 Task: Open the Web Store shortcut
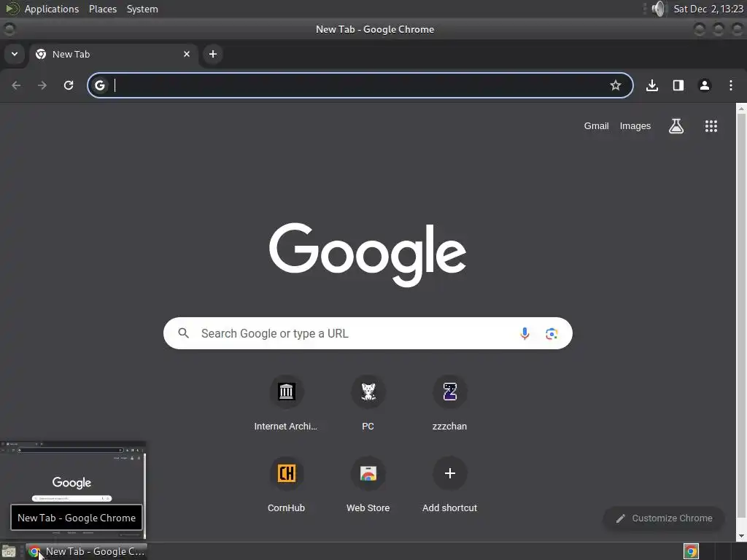click(368, 485)
